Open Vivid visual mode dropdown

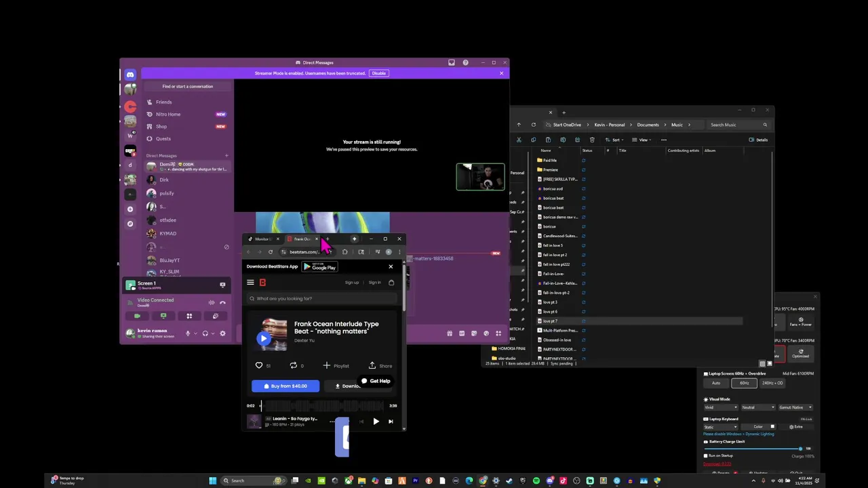click(720, 407)
